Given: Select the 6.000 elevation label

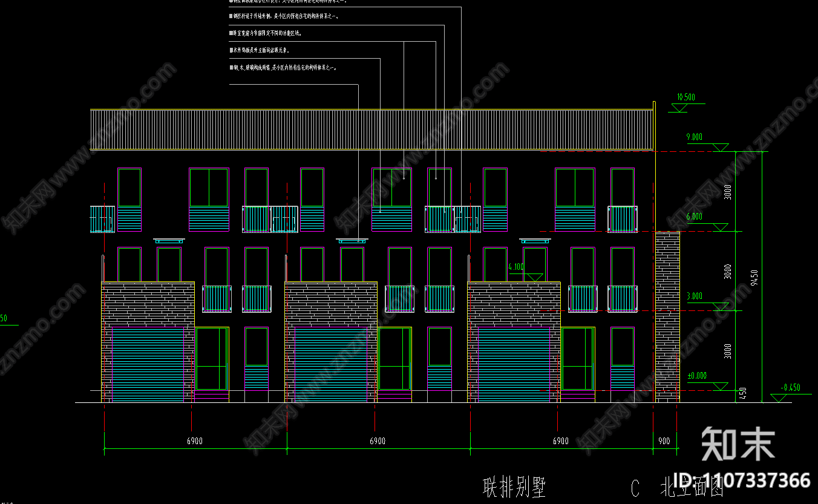Looking at the screenshot, I should click(x=694, y=217).
